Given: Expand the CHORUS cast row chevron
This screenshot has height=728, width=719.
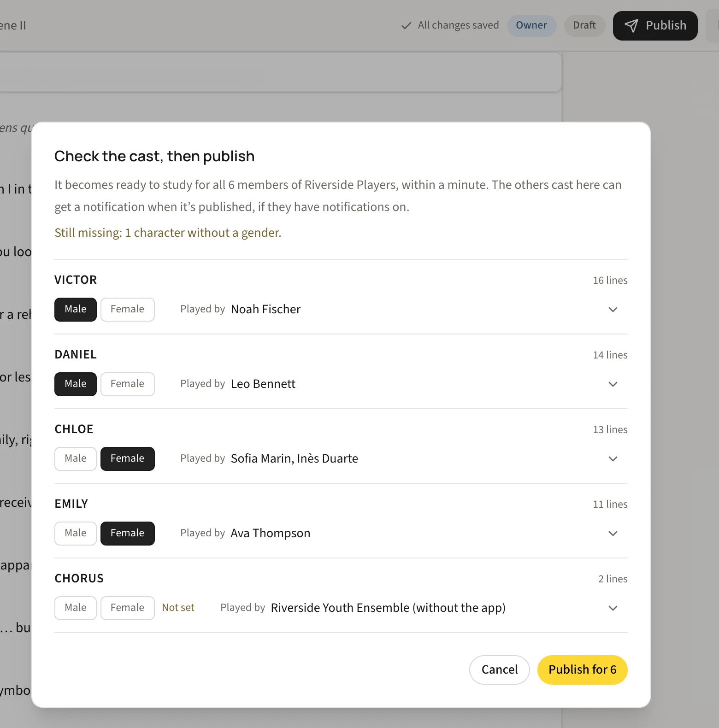Looking at the screenshot, I should [x=613, y=608].
